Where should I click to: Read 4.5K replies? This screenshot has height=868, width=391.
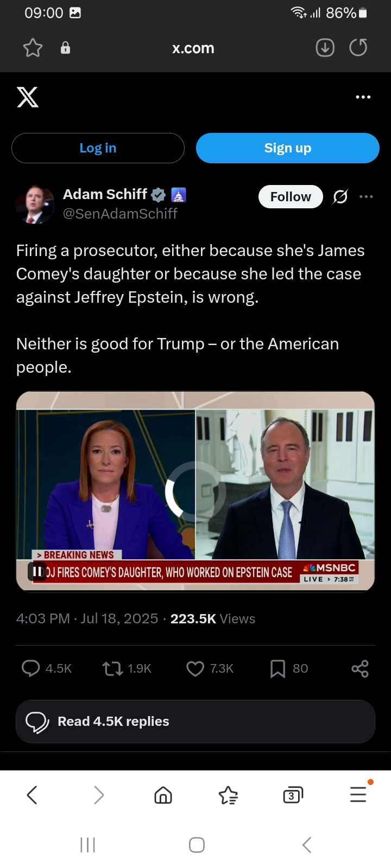click(x=195, y=722)
